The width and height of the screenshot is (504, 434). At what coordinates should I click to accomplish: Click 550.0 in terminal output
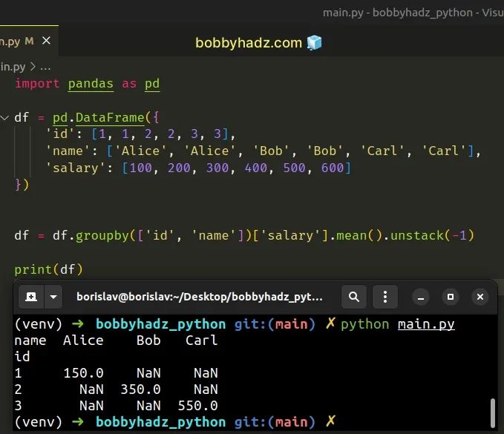tap(197, 406)
